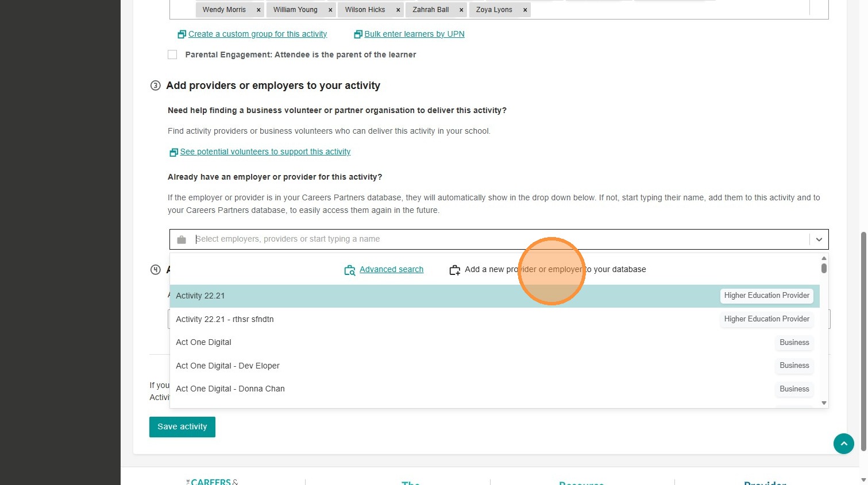Click the add new provider briefcase icon
The image size is (868, 485).
(454, 270)
